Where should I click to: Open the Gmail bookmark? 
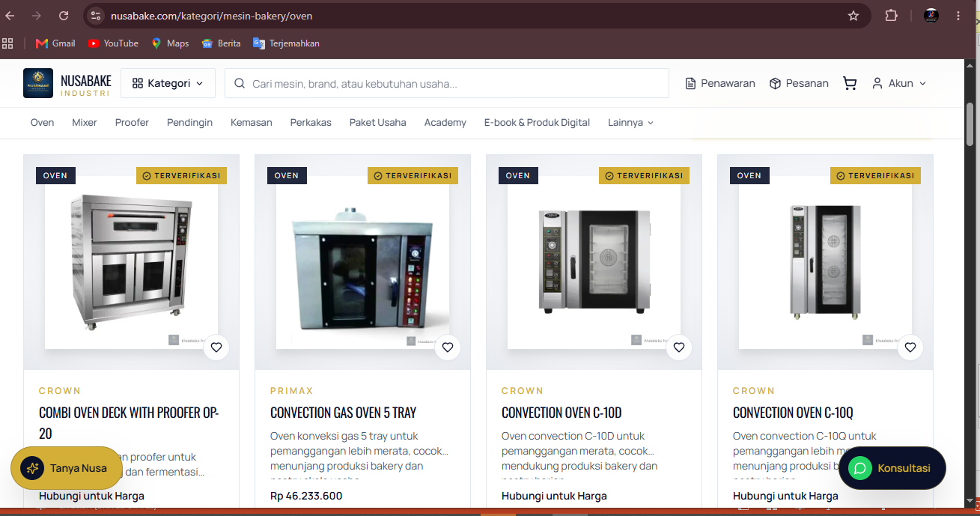click(55, 43)
